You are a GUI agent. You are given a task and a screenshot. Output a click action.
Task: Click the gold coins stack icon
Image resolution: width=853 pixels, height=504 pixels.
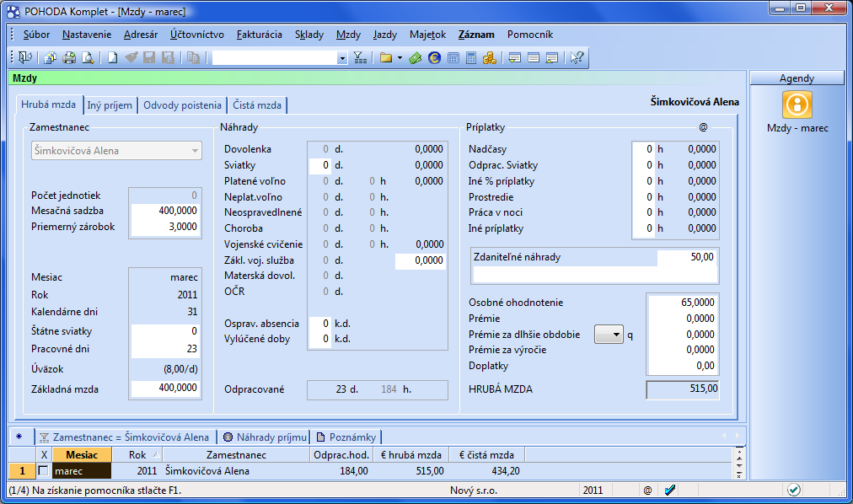click(490, 57)
